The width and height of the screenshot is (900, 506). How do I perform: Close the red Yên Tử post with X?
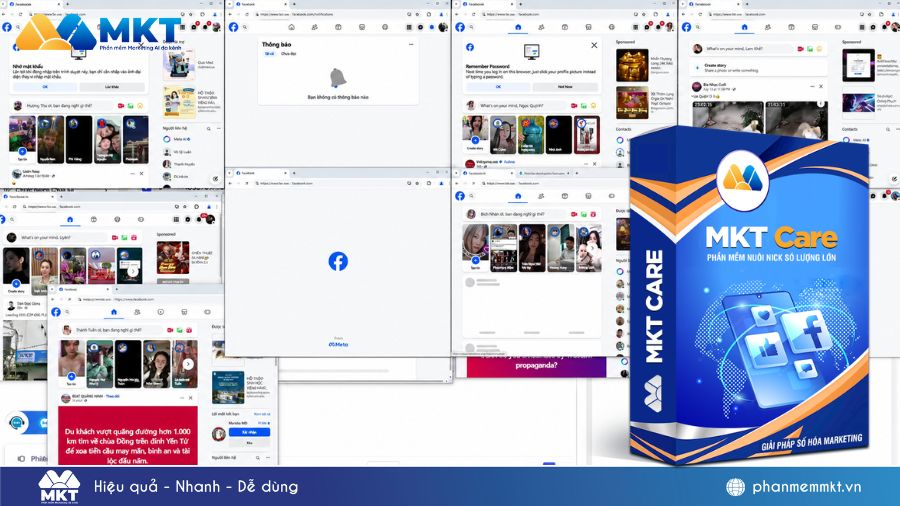tap(191, 398)
